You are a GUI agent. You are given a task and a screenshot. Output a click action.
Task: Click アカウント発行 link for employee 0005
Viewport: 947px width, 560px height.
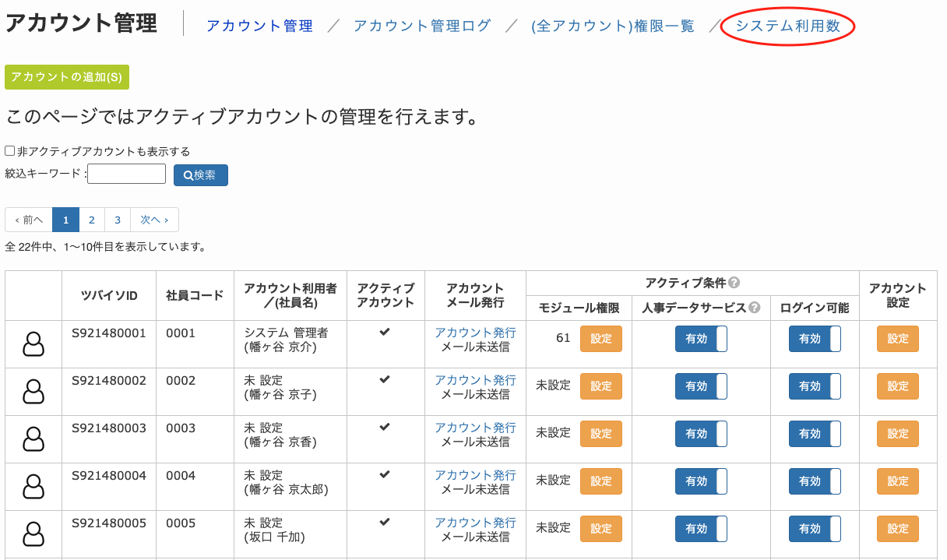pos(475,523)
